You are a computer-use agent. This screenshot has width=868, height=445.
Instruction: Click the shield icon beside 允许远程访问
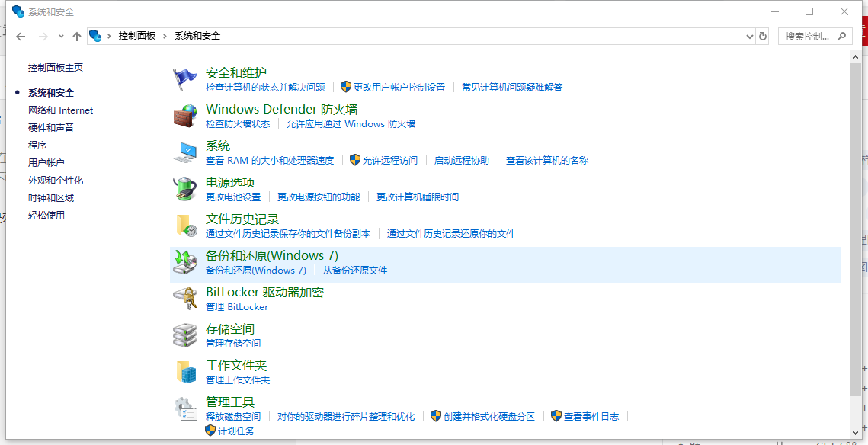(355, 161)
